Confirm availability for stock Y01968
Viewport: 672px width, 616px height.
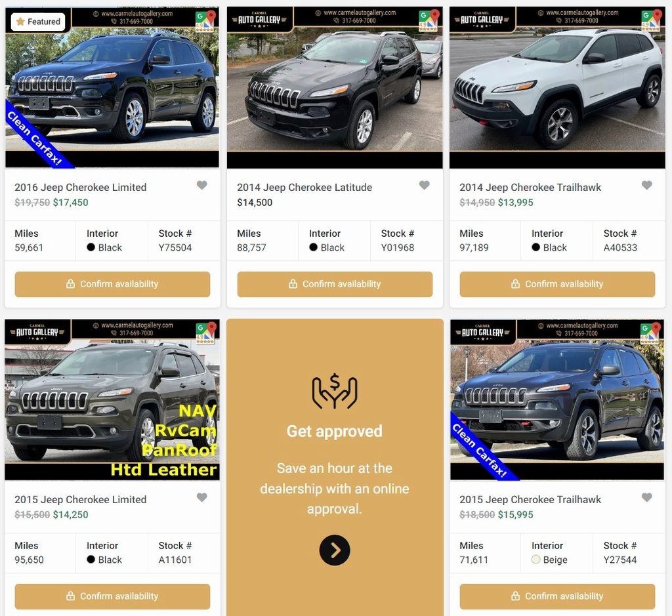335,284
